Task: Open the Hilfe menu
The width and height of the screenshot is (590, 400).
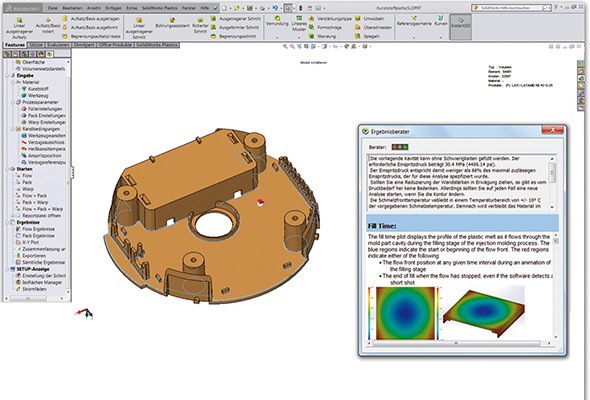Action: tap(205, 8)
